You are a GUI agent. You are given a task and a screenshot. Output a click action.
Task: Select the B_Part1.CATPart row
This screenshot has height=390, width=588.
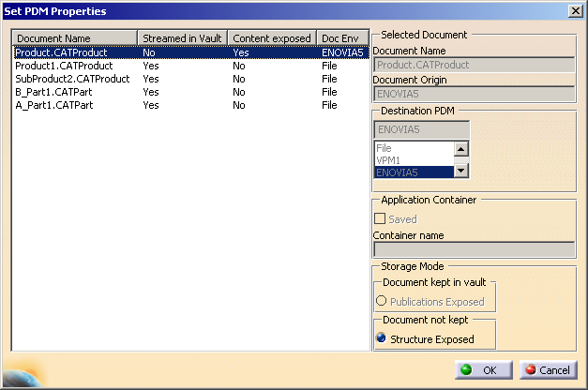point(55,93)
